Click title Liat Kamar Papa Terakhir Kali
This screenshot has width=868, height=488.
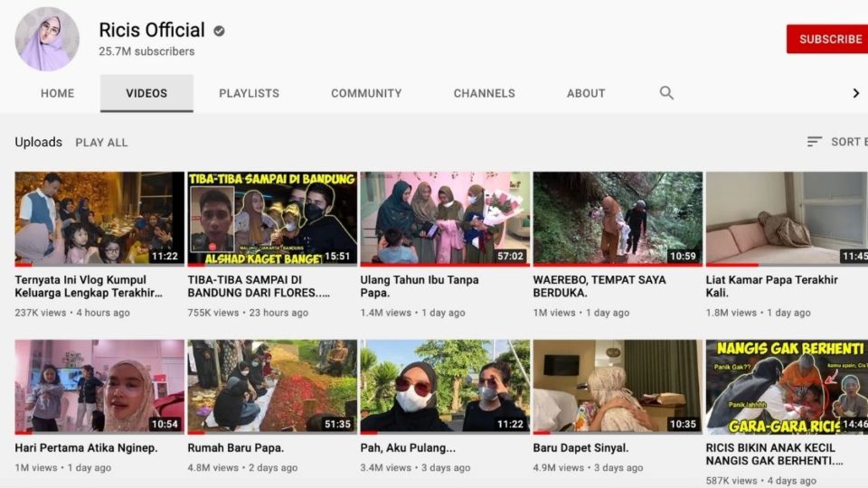pyautogui.click(x=771, y=286)
